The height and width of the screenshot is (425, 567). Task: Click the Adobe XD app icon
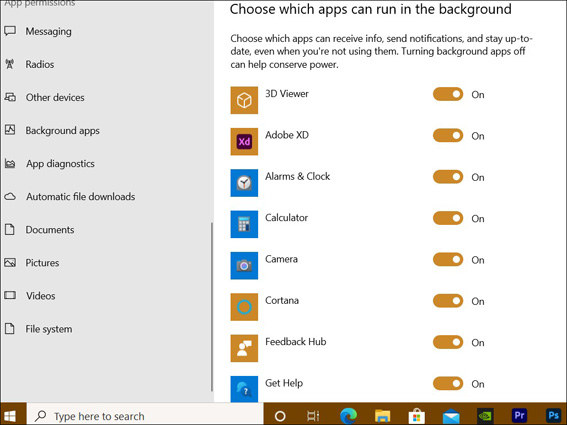coord(244,141)
